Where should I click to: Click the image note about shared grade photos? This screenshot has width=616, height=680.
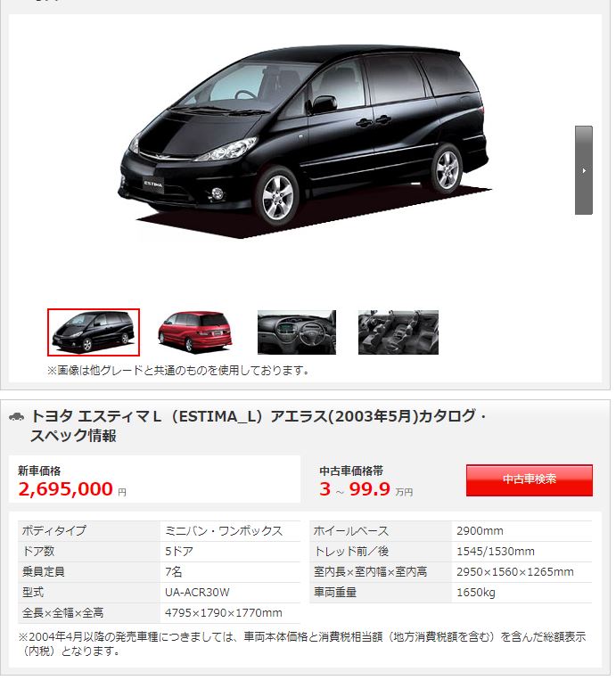point(178,371)
